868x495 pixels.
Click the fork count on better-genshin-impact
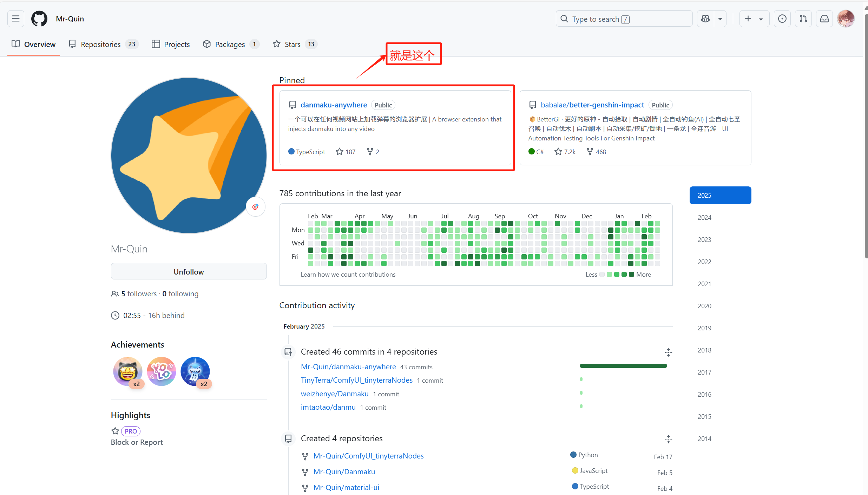click(x=597, y=152)
